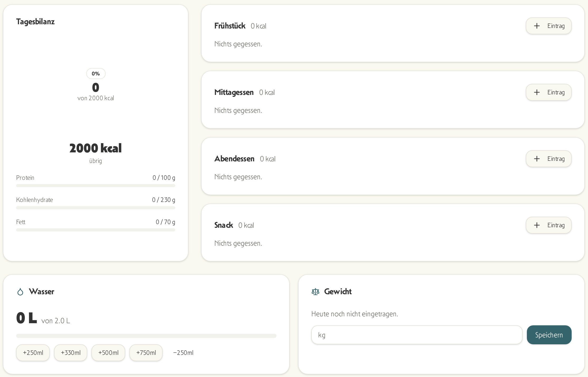Screen dimensions: 588x377
Task: Click the "0 / 70 g" fat value
Action: pos(165,222)
